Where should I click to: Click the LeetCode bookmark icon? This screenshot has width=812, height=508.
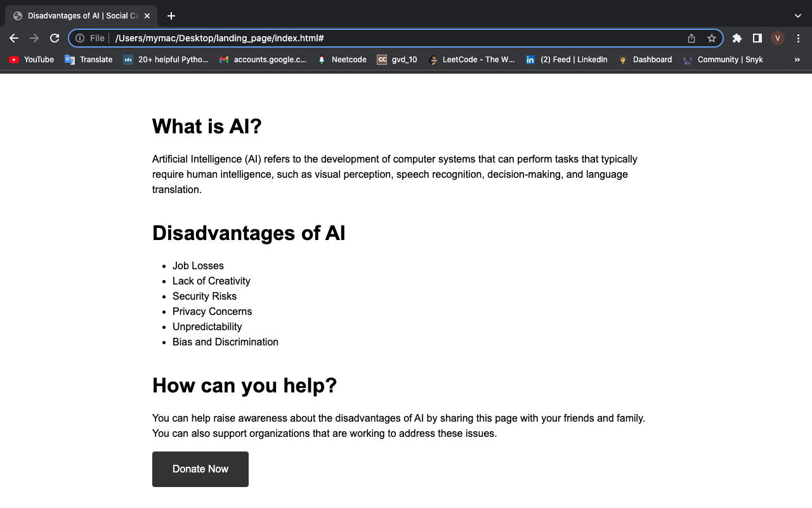433,59
